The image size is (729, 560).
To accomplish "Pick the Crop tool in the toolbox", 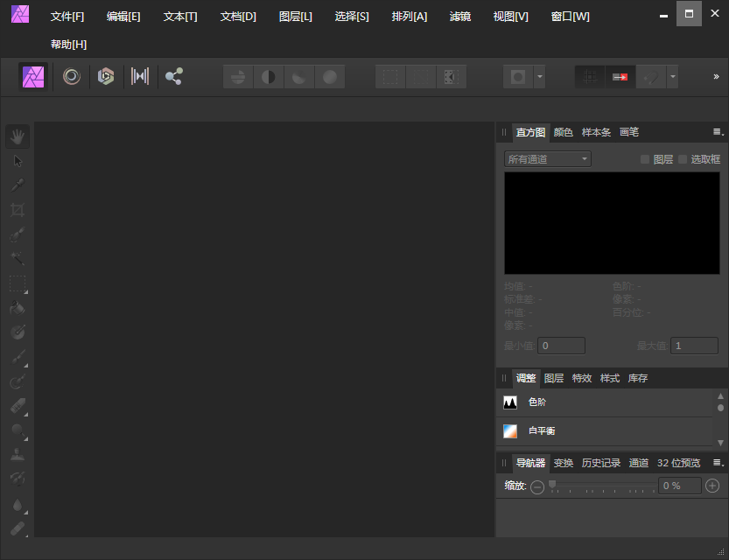I will [18, 210].
